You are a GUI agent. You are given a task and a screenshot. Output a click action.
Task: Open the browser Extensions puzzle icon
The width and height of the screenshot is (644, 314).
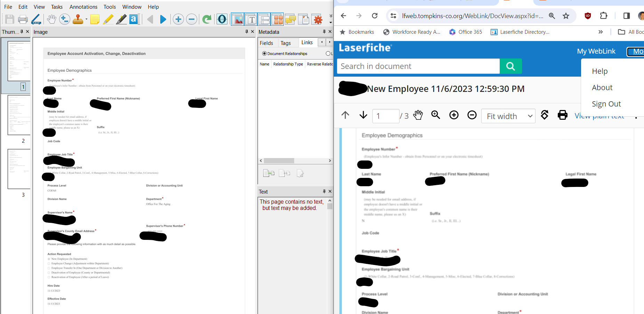[x=604, y=16]
